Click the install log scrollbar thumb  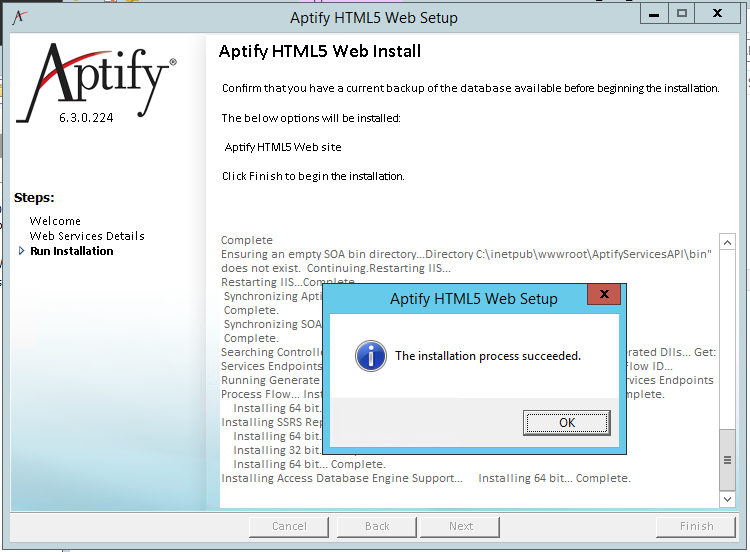(727, 460)
